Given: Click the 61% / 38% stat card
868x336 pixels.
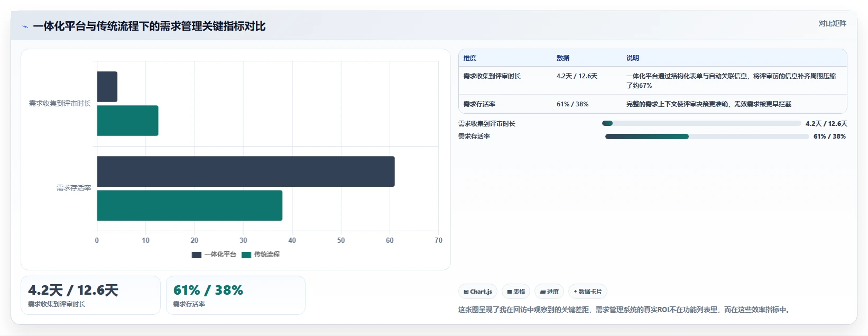Looking at the screenshot, I should (236, 295).
